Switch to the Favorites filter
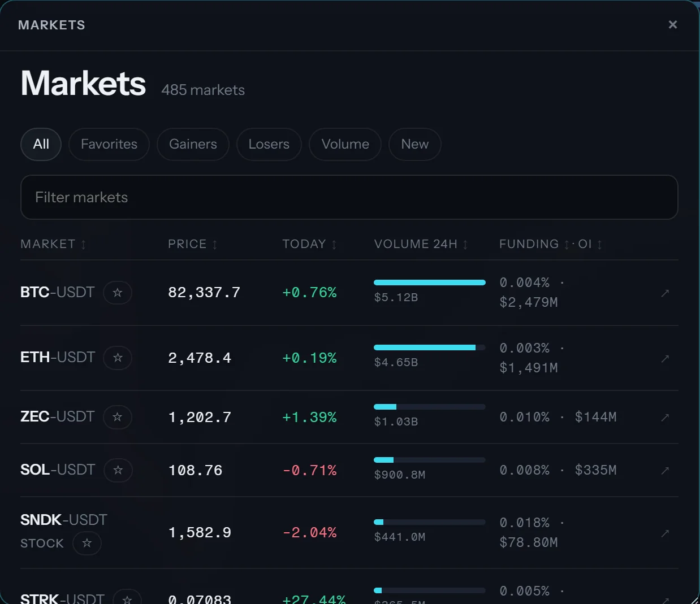This screenshot has width=700, height=604. [109, 145]
